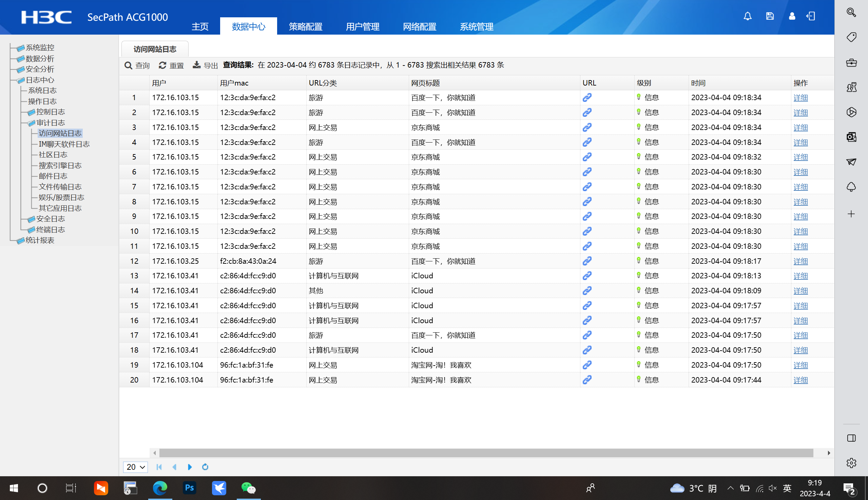The image size is (868, 500).
Task: Click the notification bell icon in header
Action: tap(747, 16)
